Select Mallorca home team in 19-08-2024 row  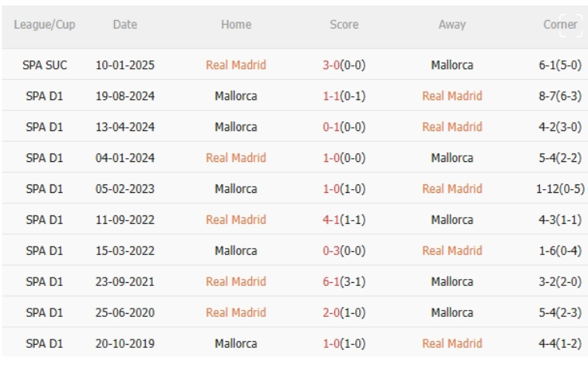[x=236, y=96]
